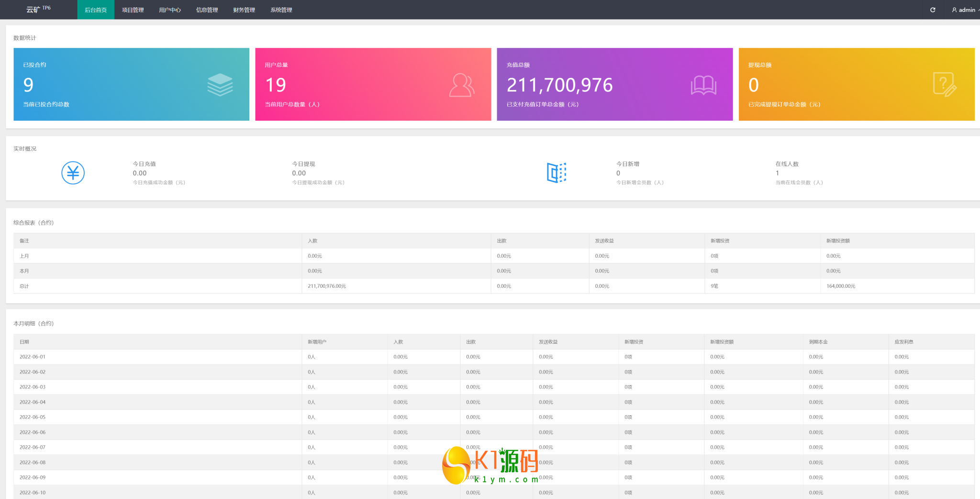Viewport: 980px width, 499px height.
Task: Click the 已投合约 count 9
Action: tap(28, 85)
